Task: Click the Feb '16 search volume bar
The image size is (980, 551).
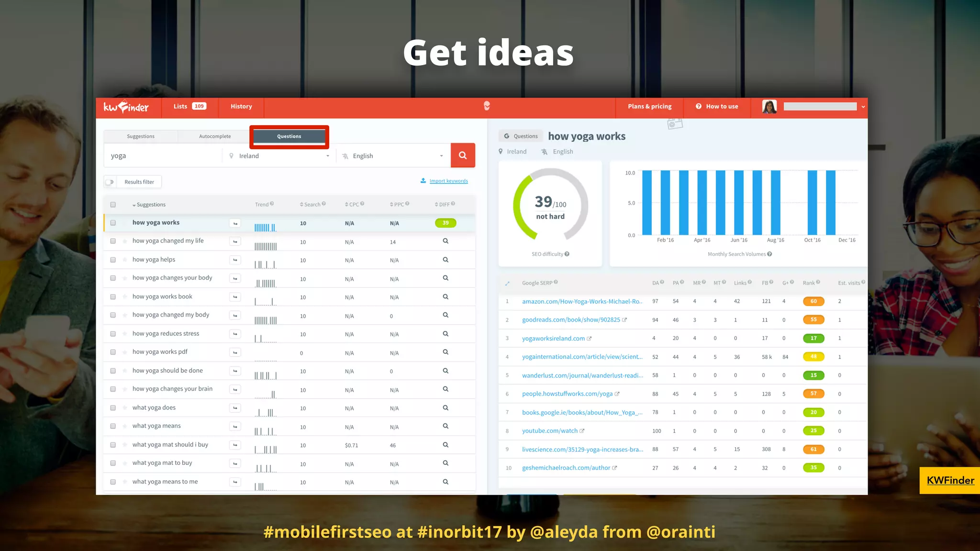Action: 665,202
